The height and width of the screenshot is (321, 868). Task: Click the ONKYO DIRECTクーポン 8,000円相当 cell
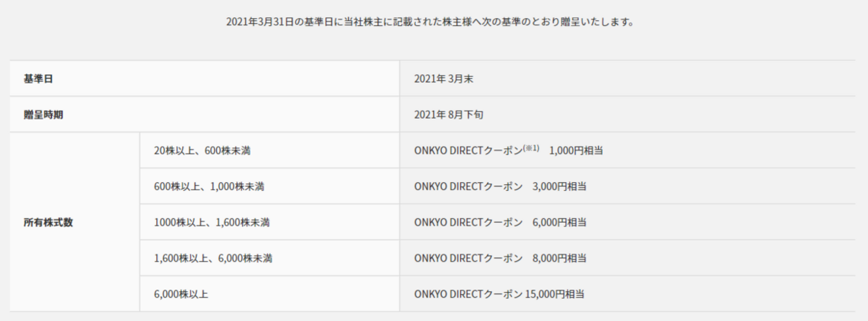tap(627, 258)
